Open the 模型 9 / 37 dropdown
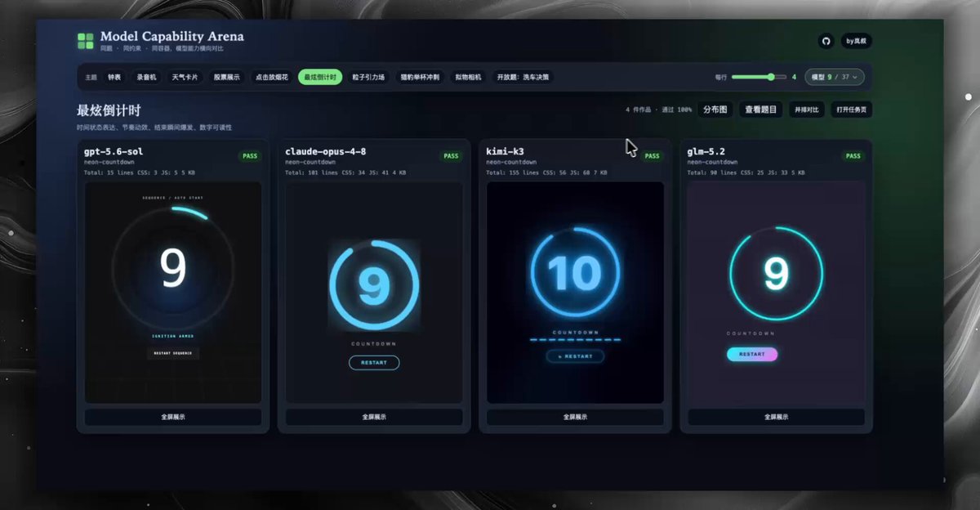Screen dimensions: 980x510 point(834,77)
